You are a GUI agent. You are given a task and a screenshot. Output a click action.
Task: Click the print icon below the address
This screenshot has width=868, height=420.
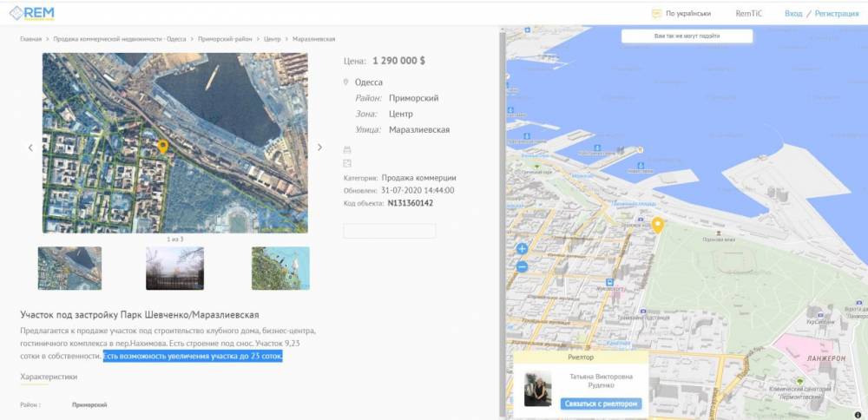click(x=347, y=150)
